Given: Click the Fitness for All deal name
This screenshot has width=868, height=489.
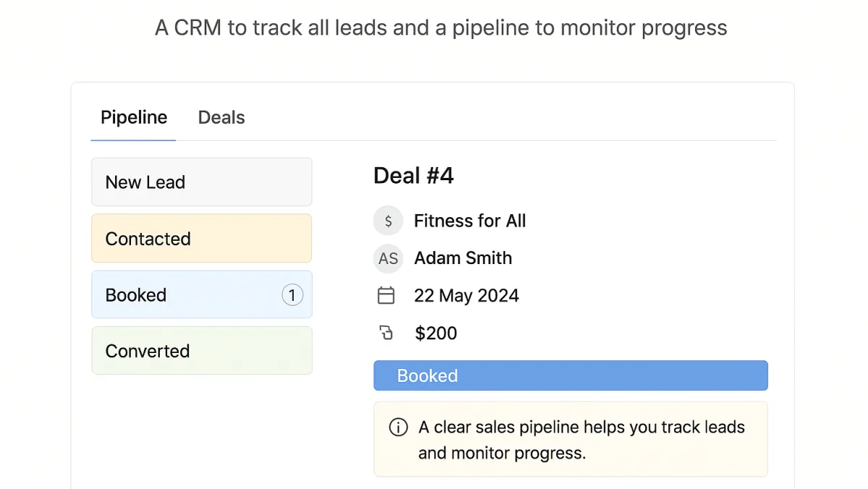Looking at the screenshot, I should (x=470, y=221).
